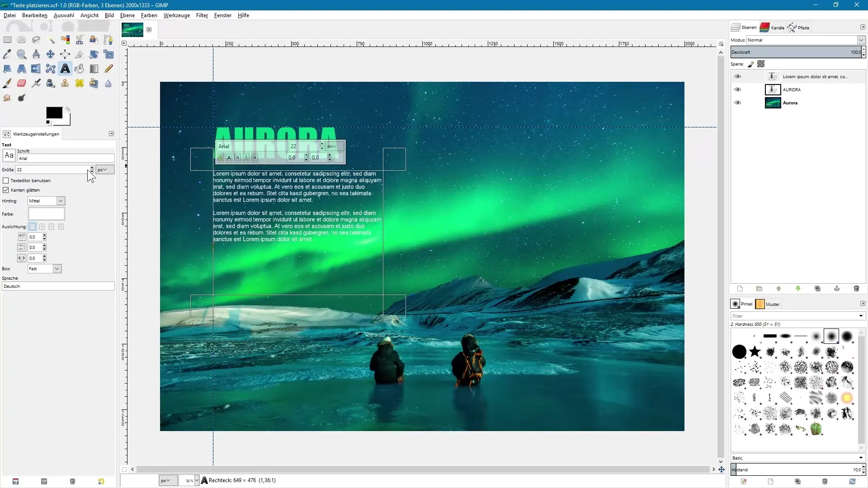The width and height of the screenshot is (868, 488).
Task: Hide the Aurora image layer
Action: coord(737,103)
